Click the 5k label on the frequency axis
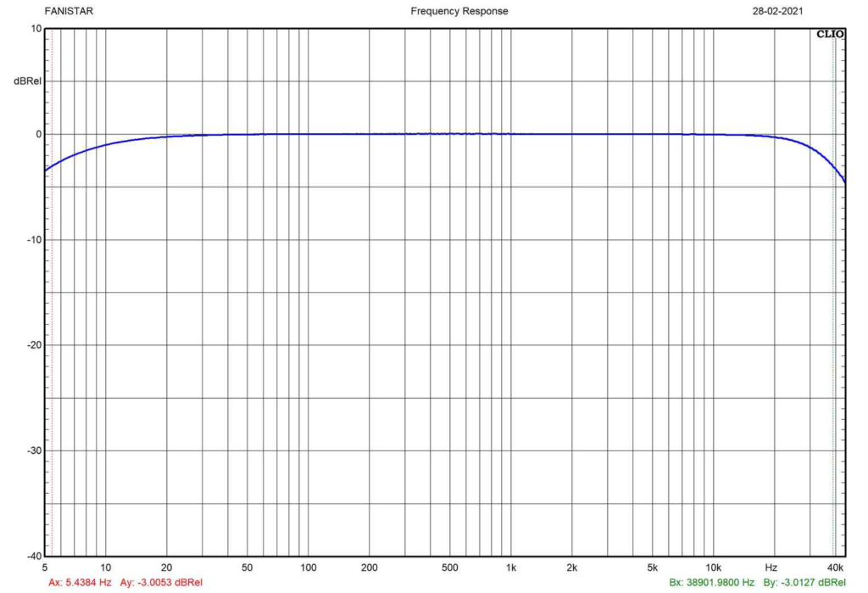Viewport: 868px width, 593px height. [x=652, y=568]
